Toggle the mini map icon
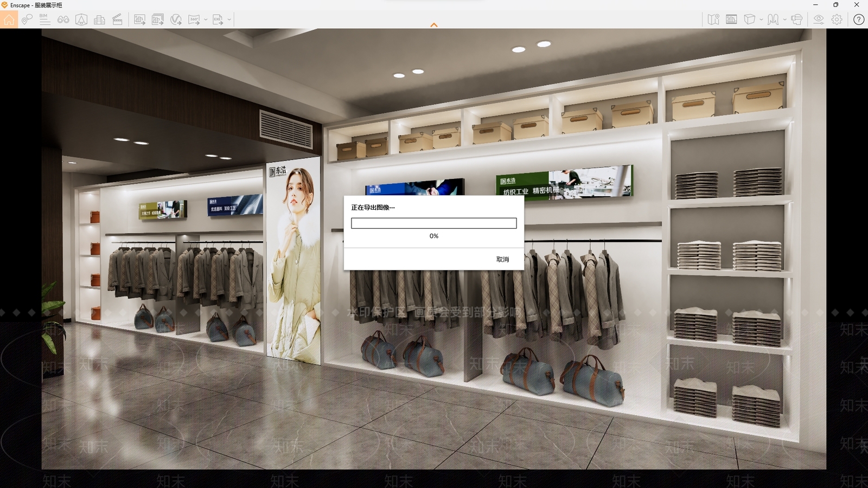Screen dimensions: 868x488 click(x=713, y=20)
